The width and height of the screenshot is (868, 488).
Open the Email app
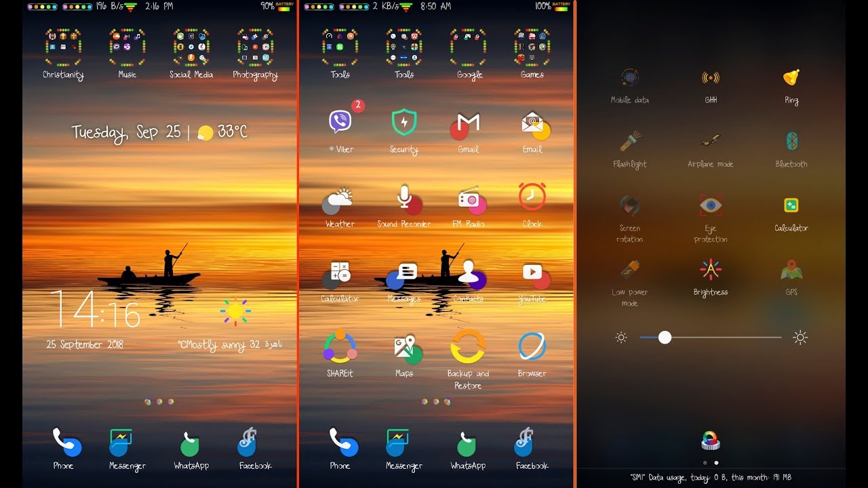point(534,125)
